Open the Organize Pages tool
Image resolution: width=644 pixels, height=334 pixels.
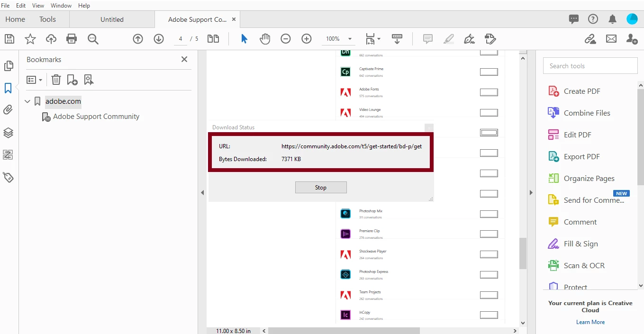589,178
